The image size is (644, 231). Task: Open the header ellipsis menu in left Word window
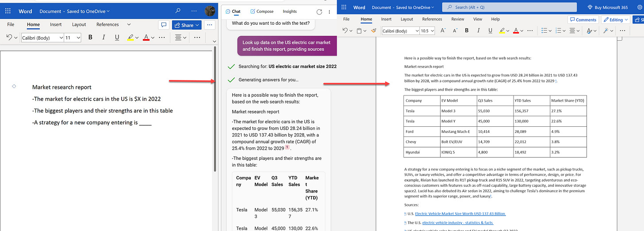[194, 11]
